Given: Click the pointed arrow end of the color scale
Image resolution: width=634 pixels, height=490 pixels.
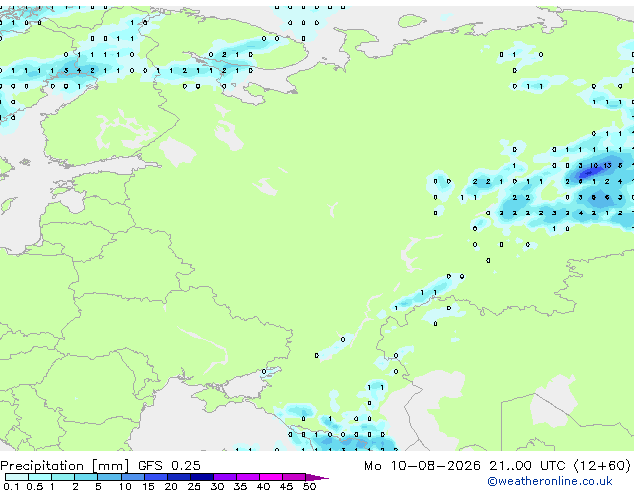Looking at the screenshot, I should [x=317, y=477].
